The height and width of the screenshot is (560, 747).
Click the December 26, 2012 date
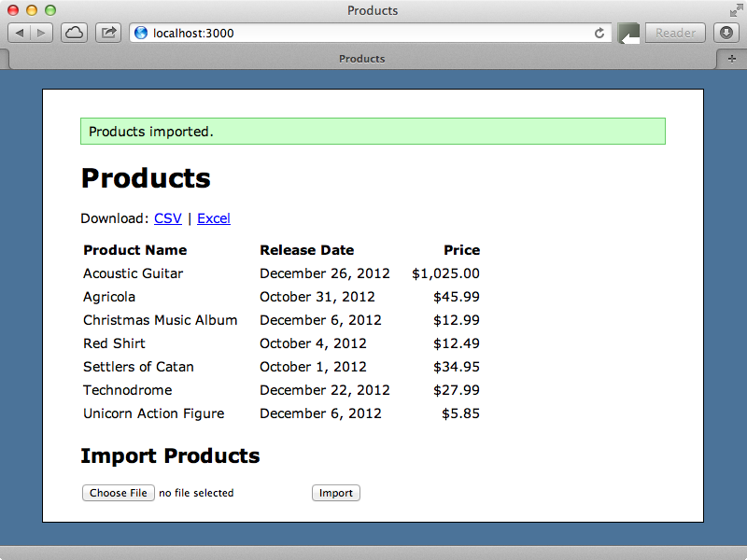pyautogui.click(x=325, y=273)
